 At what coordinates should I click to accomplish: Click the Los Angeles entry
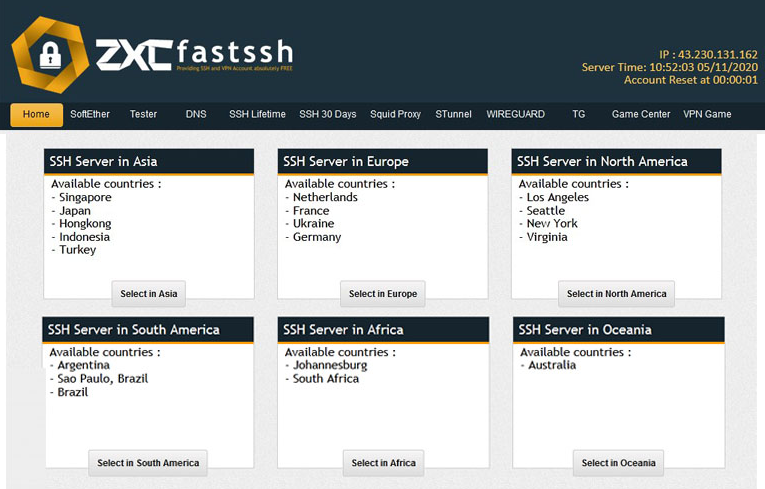[x=557, y=198]
